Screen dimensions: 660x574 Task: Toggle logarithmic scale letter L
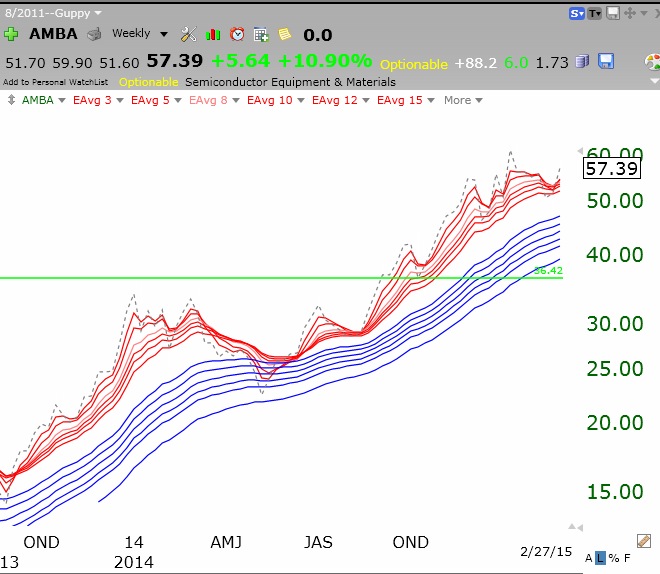600,558
